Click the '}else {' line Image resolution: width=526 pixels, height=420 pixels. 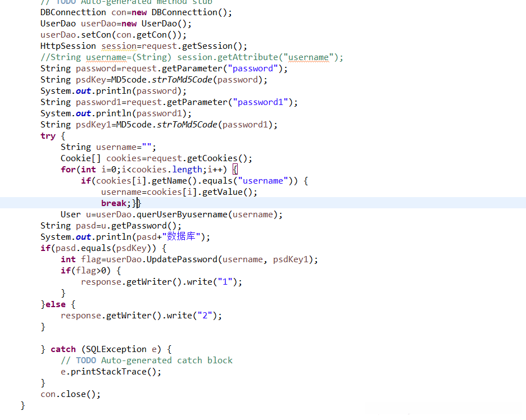58,304
